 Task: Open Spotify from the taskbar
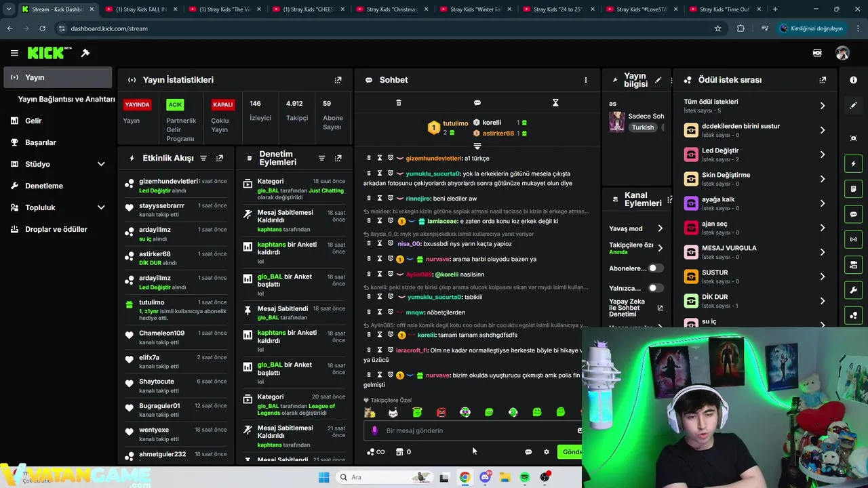525,477
